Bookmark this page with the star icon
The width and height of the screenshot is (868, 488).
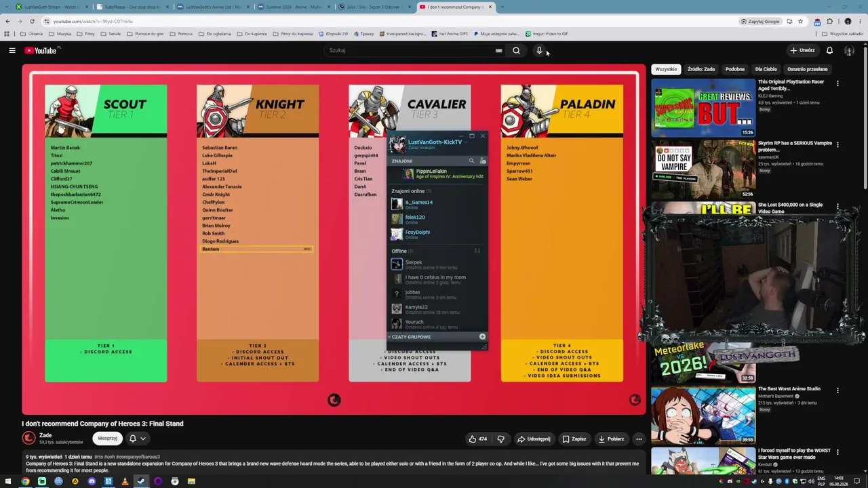tap(800, 21)
